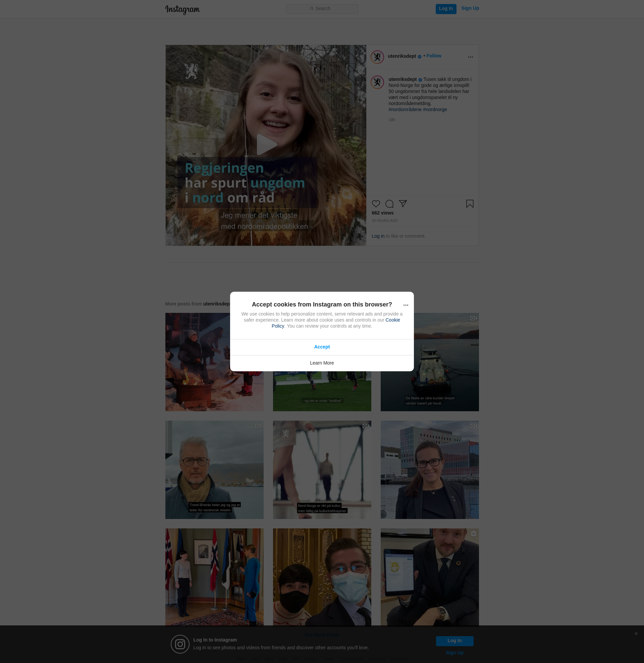Click the Sign Up link in header
The image size is (644, 663).
470,8
